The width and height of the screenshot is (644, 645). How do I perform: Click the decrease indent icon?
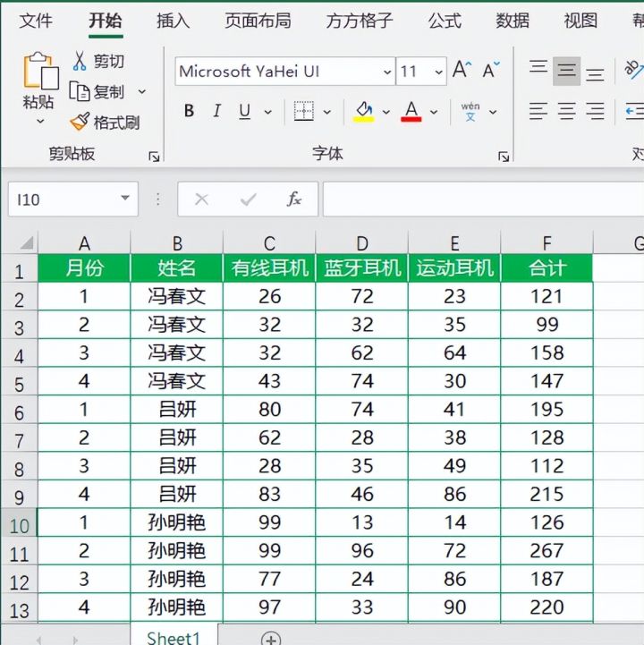pyautogui.click(x=634, y=111)
